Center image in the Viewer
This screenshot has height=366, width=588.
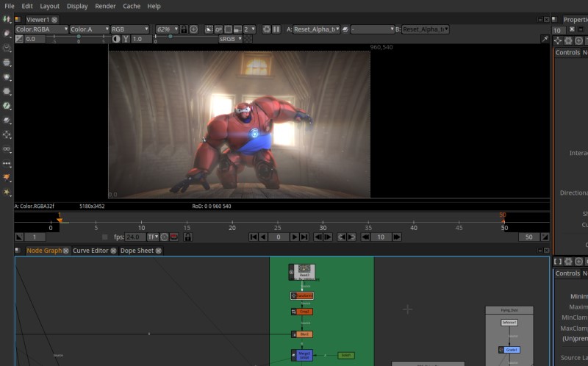tap(193, 29)
